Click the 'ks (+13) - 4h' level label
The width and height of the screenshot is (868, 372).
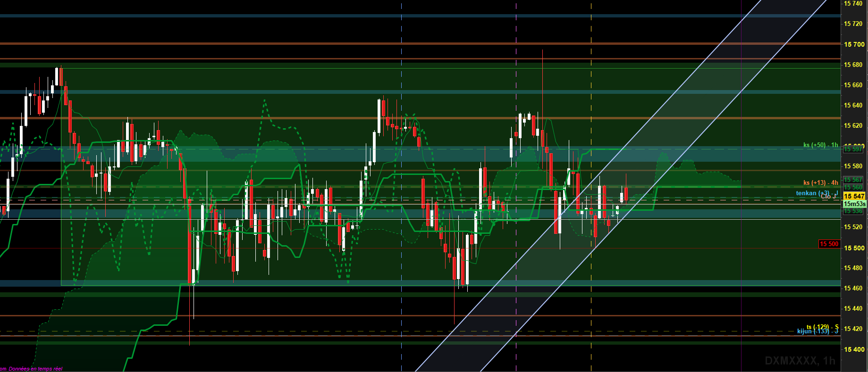[821, 183]
